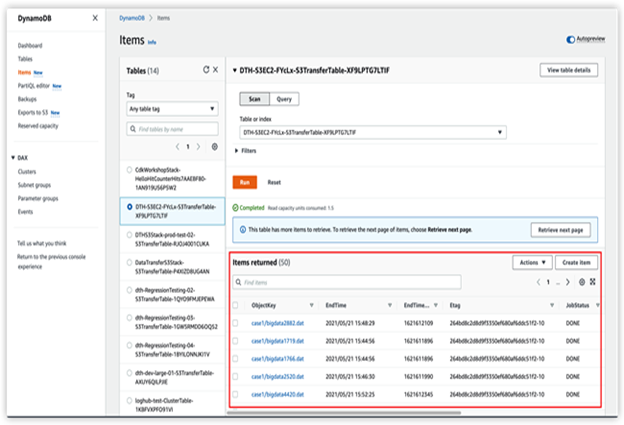Sort by JobStatus column arrow
This screenshot has width=624, height=425.
tap(597, 305)
